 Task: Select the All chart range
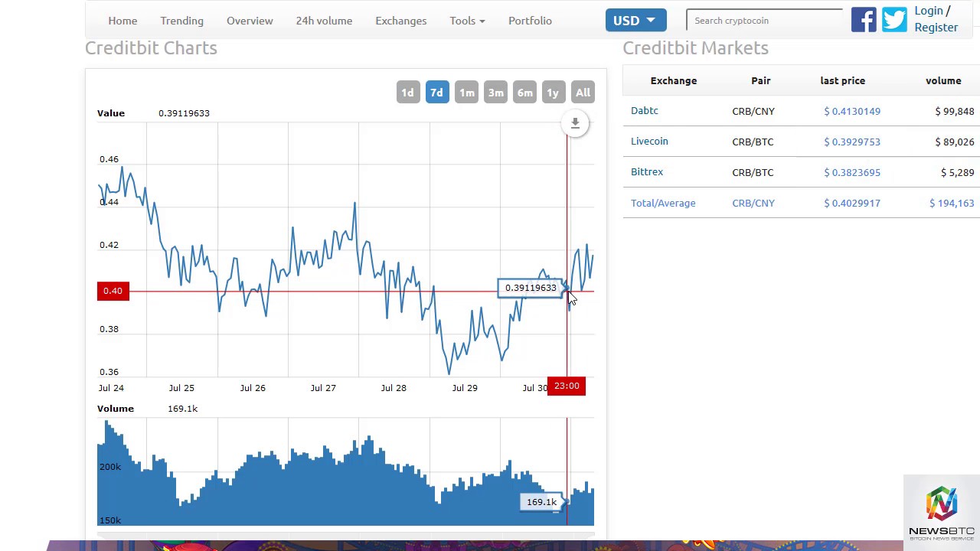(x=583, y=93)
